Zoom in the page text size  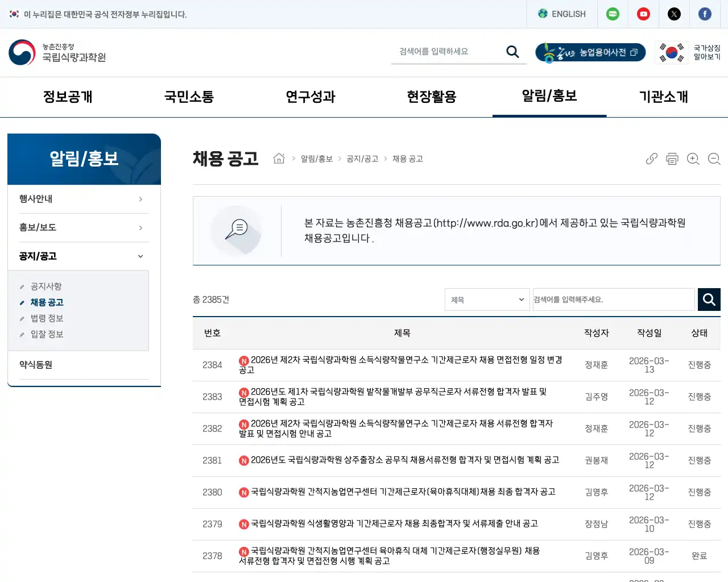tap(693, 159)
